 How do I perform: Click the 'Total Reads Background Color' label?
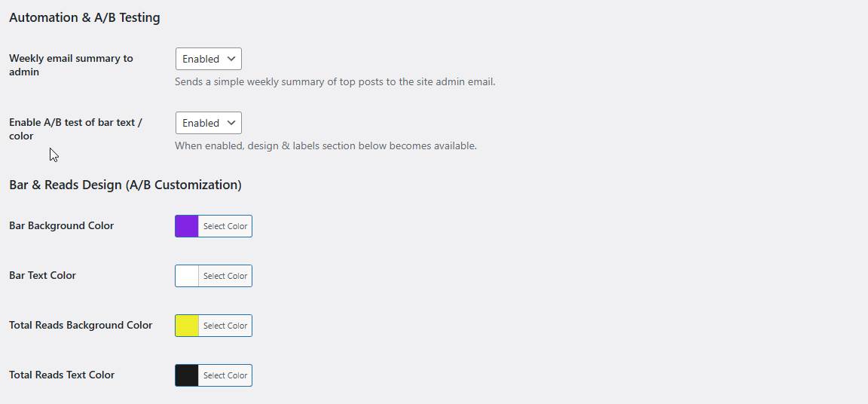pyautogui.click(x=81, y=325)
